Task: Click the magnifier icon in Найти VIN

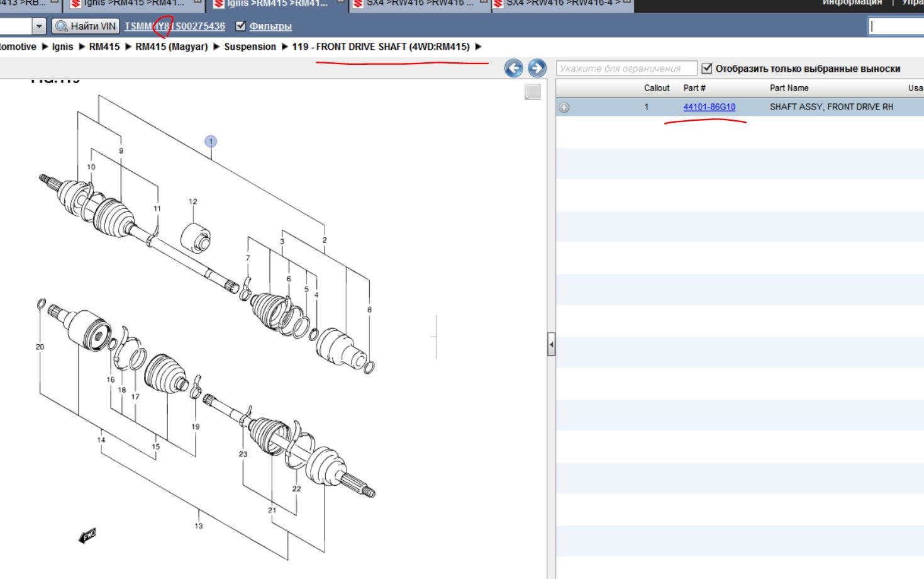Action: (61, 26)
